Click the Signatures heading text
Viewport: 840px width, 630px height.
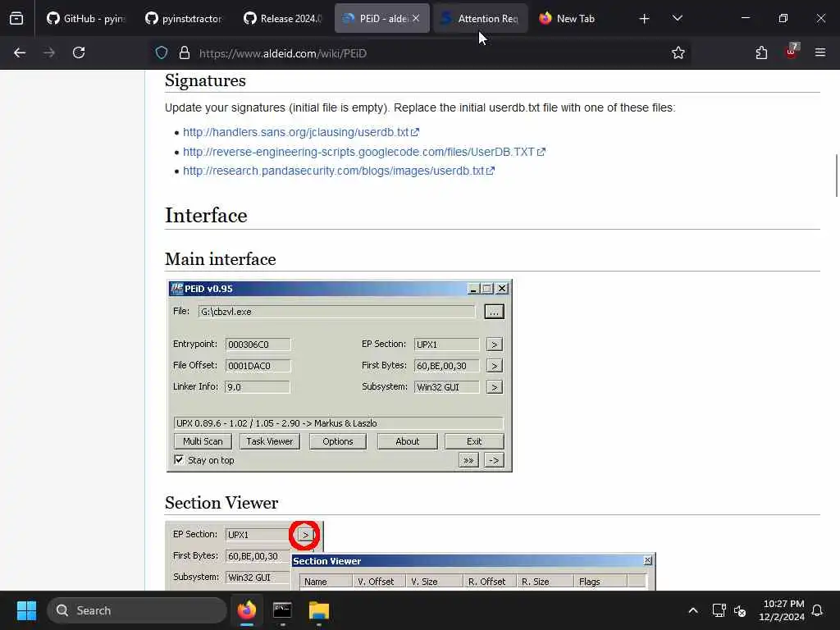[205, 80]
